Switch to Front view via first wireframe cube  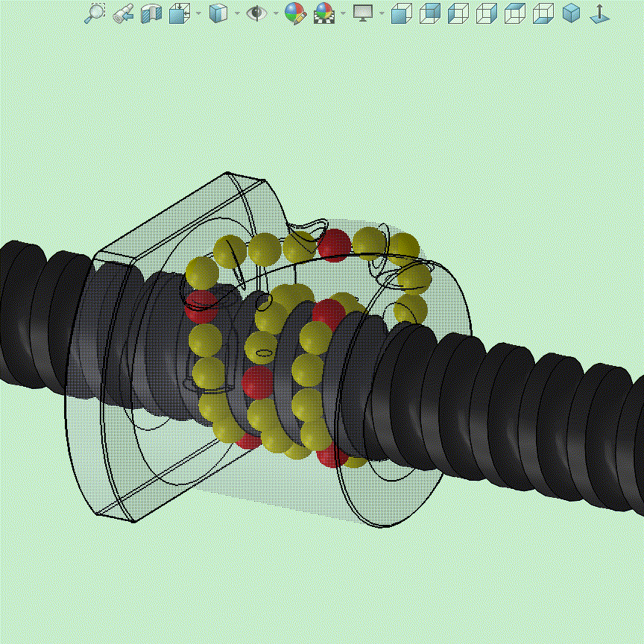click(x=402, y=13)
